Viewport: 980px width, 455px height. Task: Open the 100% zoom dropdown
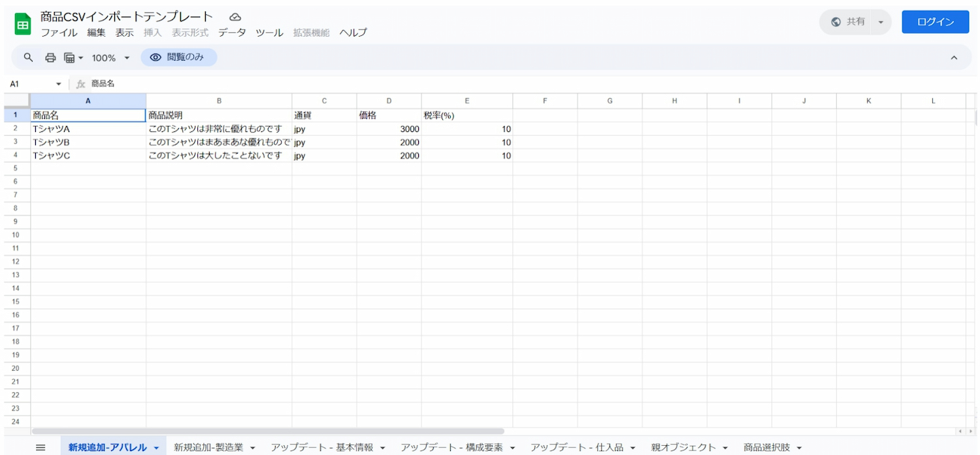(x=110, y=58)
